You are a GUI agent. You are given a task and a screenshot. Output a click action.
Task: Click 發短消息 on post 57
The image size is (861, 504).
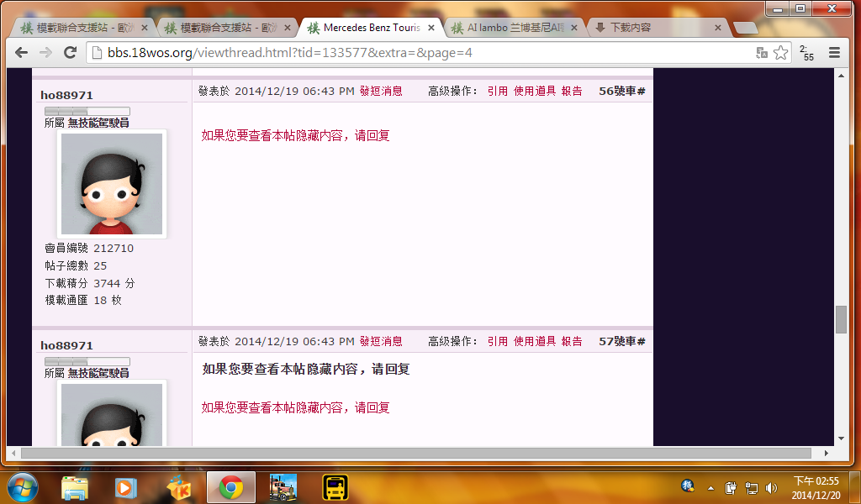coord(381,341)
